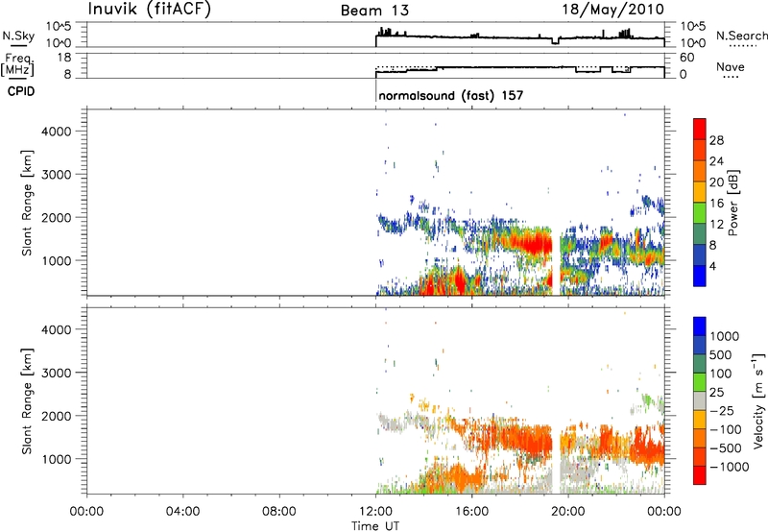This screenshot has height=532, width=768.
Task: Select the "CPID" row label
Action: tap(21, 91)
